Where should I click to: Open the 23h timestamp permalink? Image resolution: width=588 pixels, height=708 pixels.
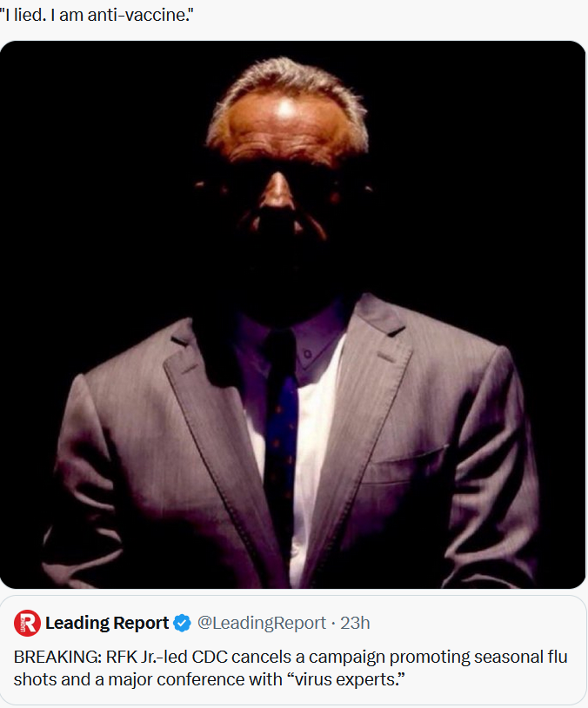point(355,623)
